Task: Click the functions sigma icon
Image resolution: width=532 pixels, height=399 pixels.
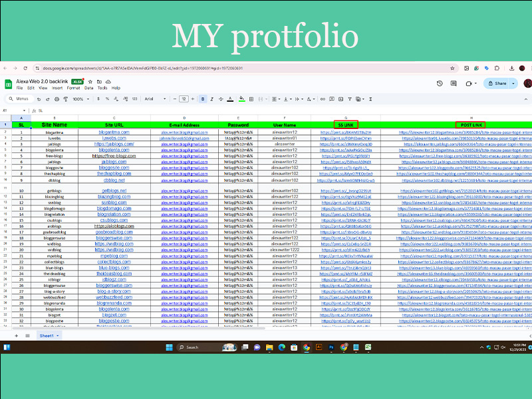Action: pyautogui.click(x=370, y=99)
